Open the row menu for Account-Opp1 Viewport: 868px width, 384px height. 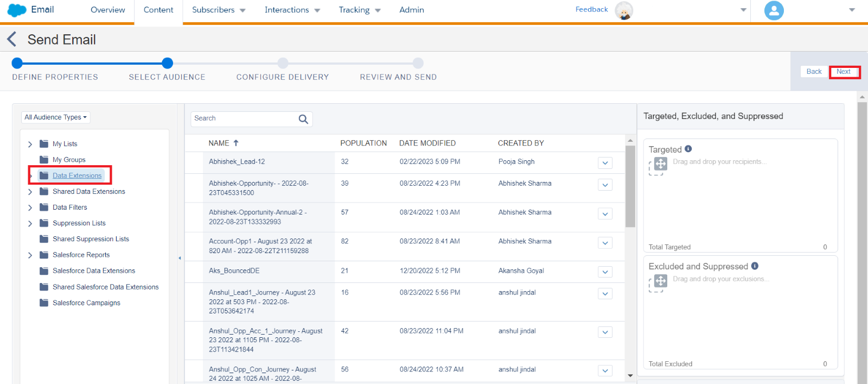605,243
